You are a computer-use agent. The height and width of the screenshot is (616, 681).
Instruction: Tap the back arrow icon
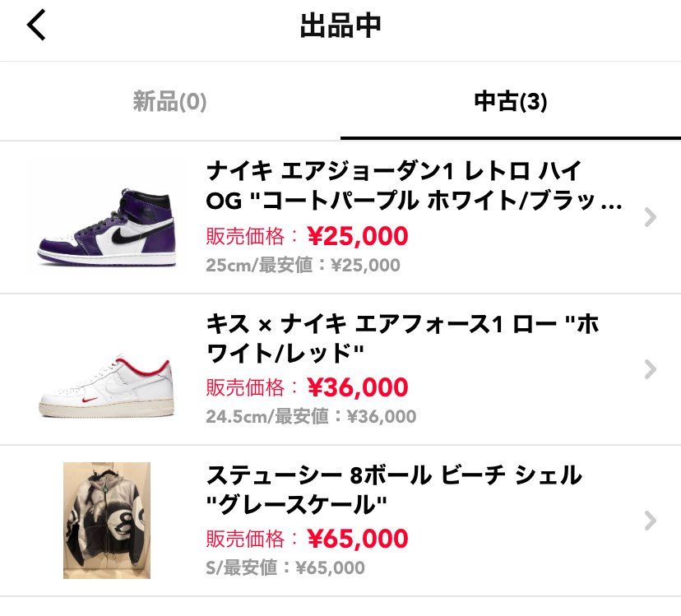(x=36, y=26)
